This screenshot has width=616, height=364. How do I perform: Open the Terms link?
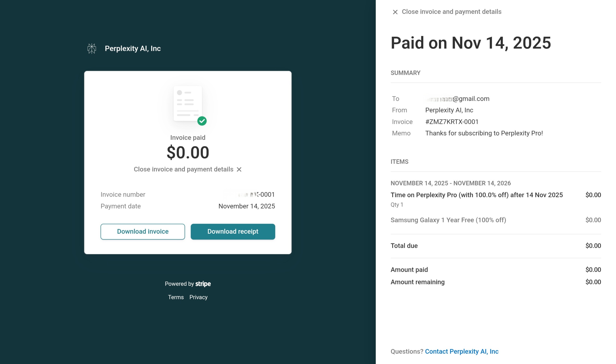point(176,297)
